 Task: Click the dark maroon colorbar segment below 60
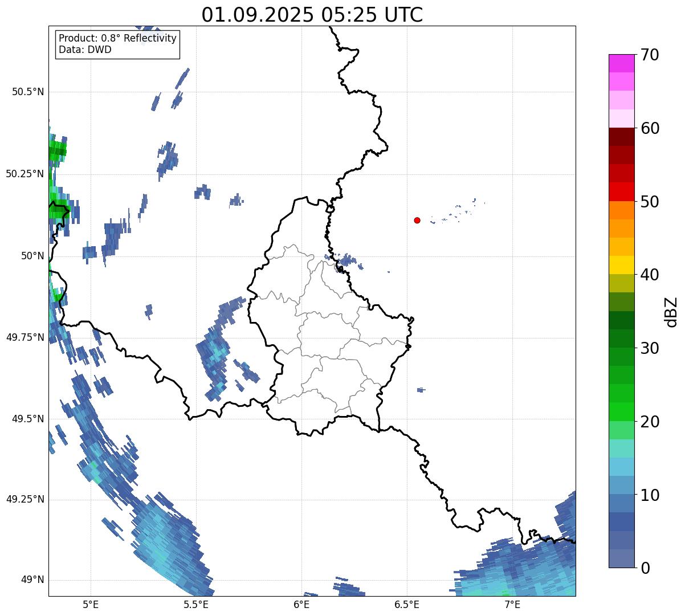point(621,137)
